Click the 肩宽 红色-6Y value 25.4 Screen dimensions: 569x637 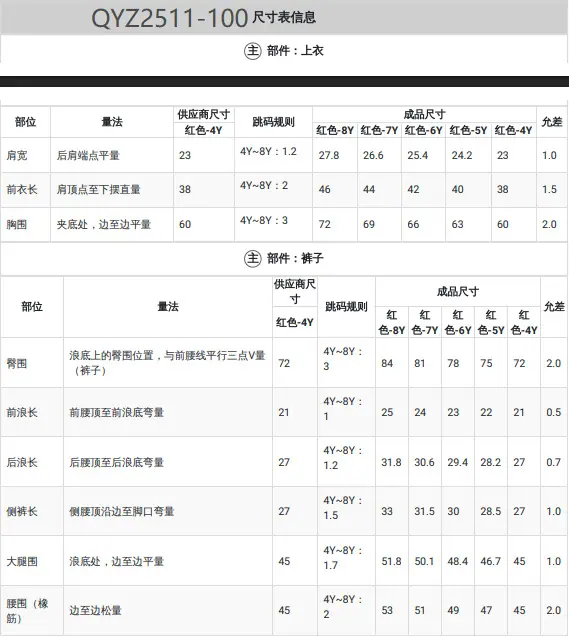(418, 155)
